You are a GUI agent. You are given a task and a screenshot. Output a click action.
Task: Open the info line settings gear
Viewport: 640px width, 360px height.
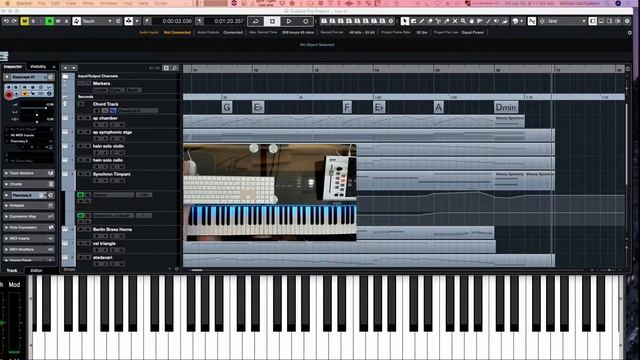click(630, 33)
